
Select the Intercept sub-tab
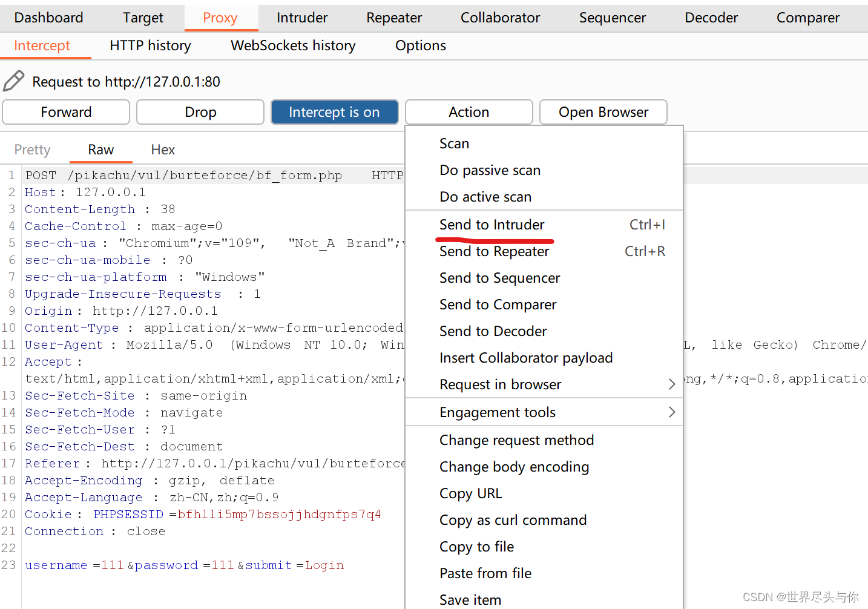click(42, 45)
